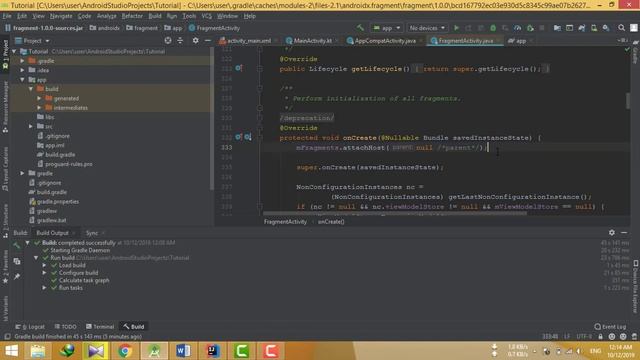640x360 pixels.
Task: Open the AVD Manager toolbar icon
Action: (594, 28)
